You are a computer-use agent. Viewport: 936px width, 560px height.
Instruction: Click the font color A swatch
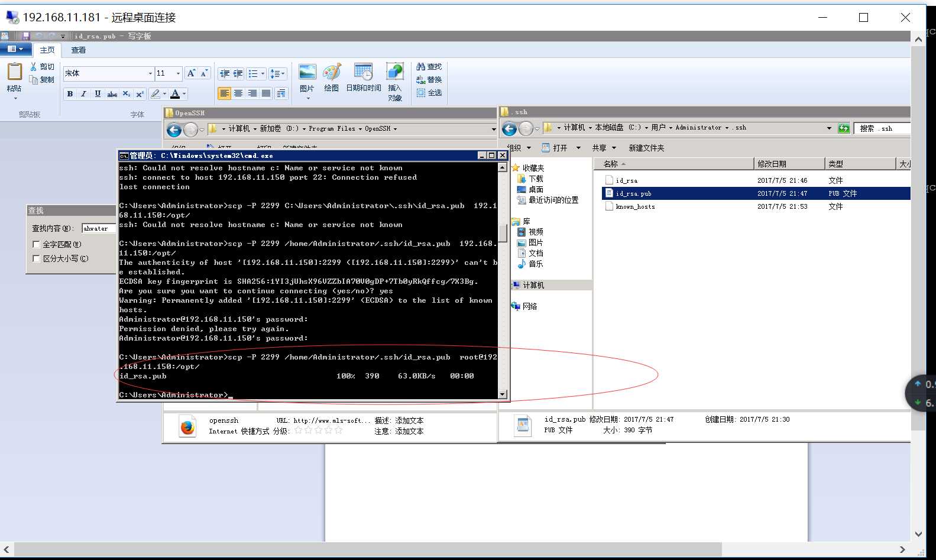[x=175, y=93]
